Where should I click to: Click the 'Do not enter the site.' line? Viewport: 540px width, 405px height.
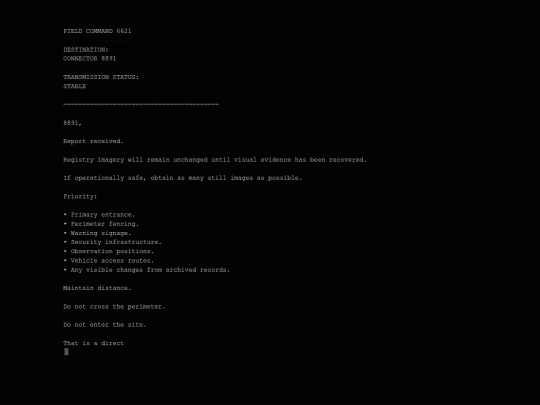click(x=105, y=325)
